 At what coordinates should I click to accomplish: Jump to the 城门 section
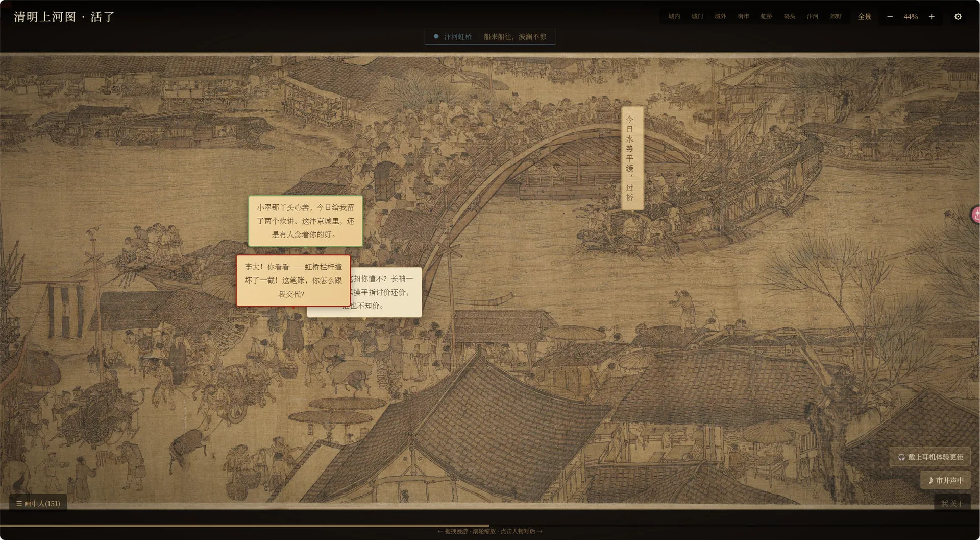pos(697,16)
